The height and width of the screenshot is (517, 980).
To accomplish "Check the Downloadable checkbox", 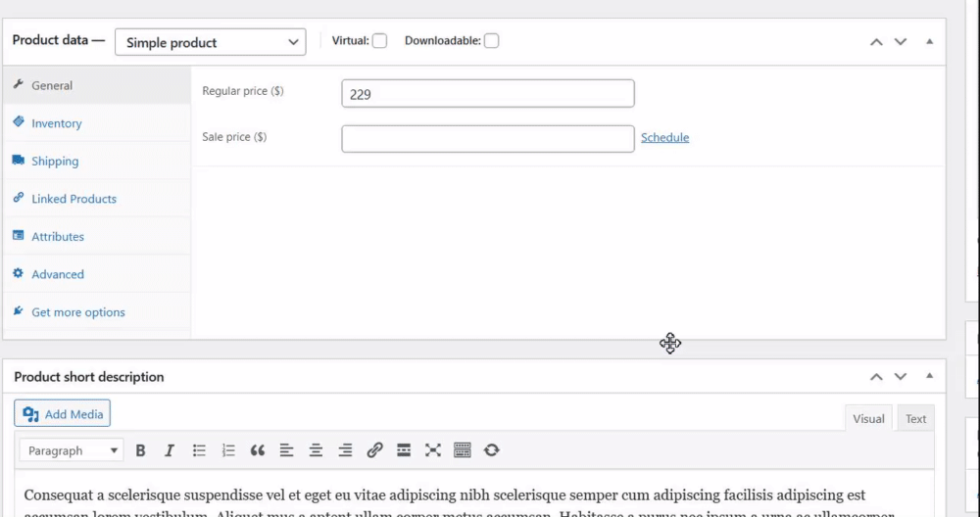I will pos(491,40).
